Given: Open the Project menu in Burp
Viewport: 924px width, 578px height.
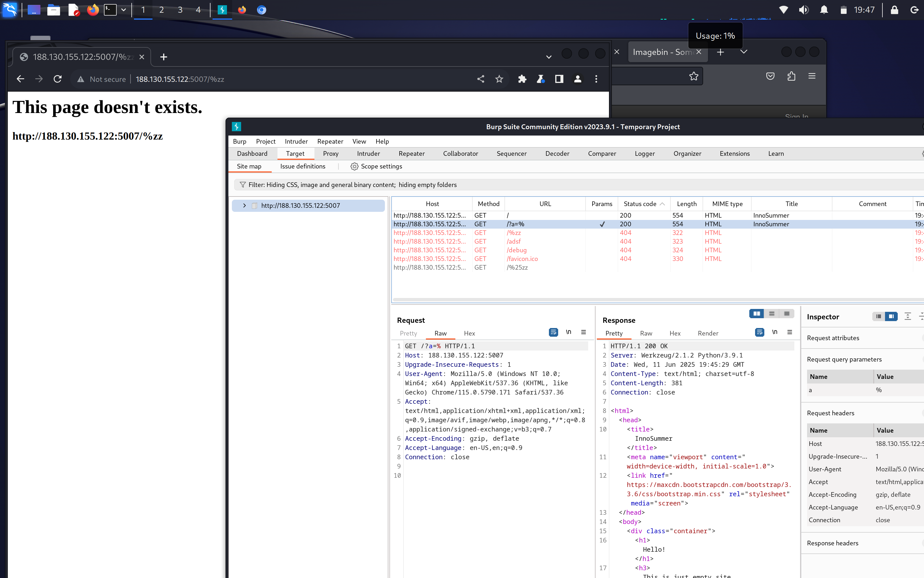Looking at the screenshot, I should (266, 141).
